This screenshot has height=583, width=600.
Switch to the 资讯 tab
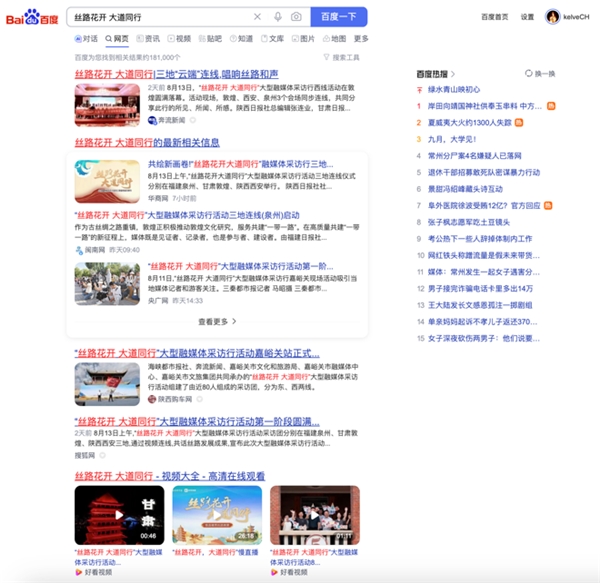147,39
